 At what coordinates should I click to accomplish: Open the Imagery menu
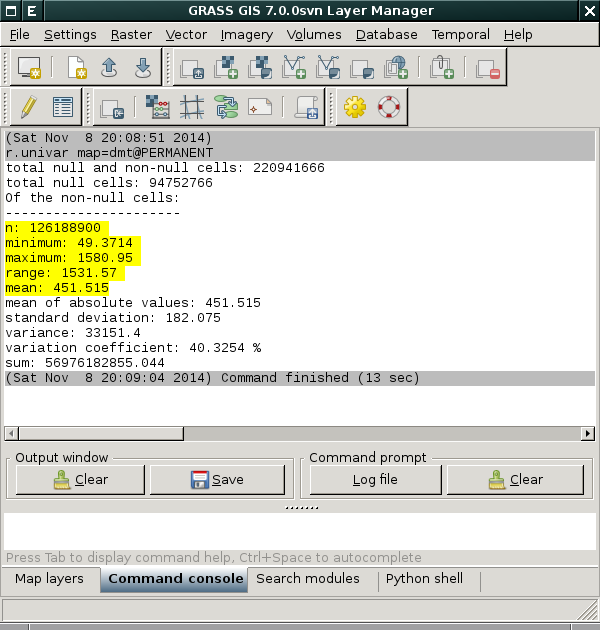click(247, 35)
